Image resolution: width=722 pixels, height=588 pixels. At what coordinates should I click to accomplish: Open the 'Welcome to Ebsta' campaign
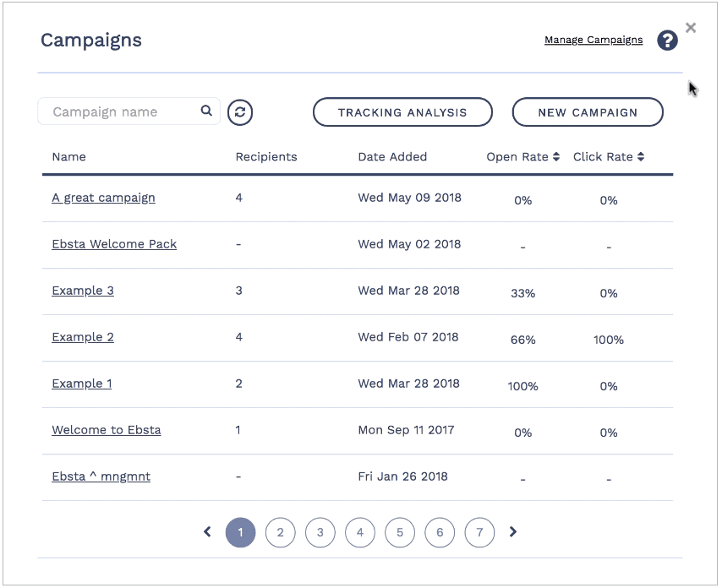[107, 430]
